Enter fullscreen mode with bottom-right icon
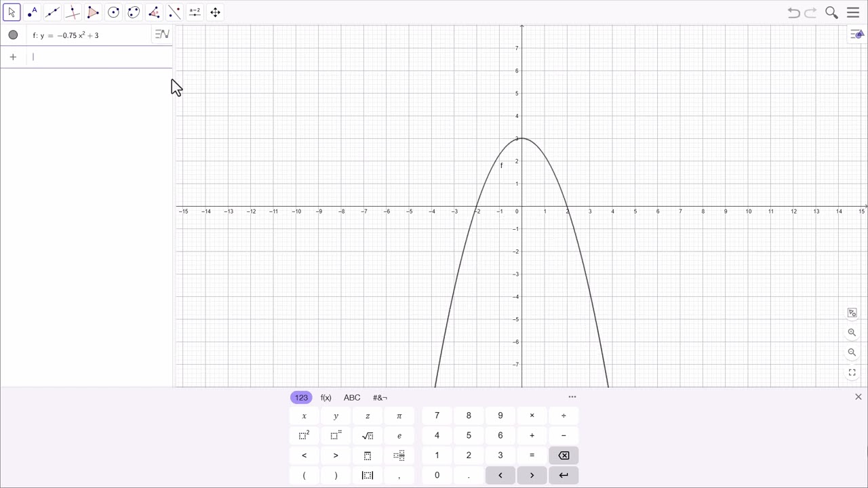This screenshot has height=488, width=868. (852, 373)
